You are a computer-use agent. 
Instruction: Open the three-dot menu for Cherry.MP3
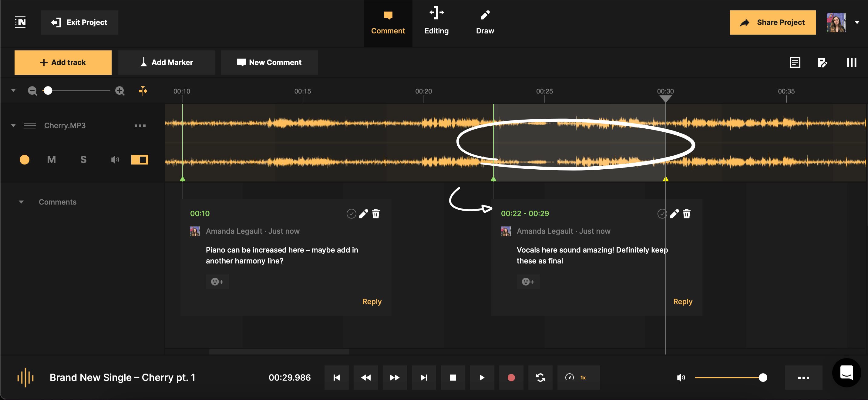(140, 125)
